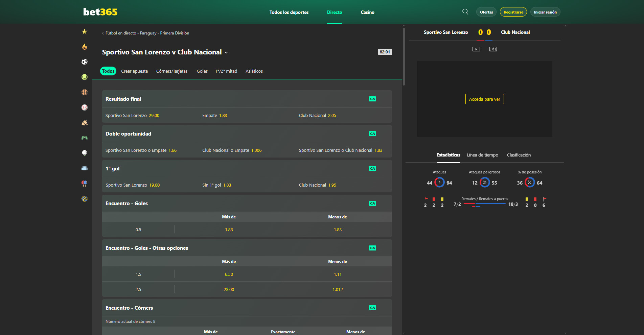
Task: Select the ice hockey puck icon in the sidebar
Action: click(x=85, y=168)
